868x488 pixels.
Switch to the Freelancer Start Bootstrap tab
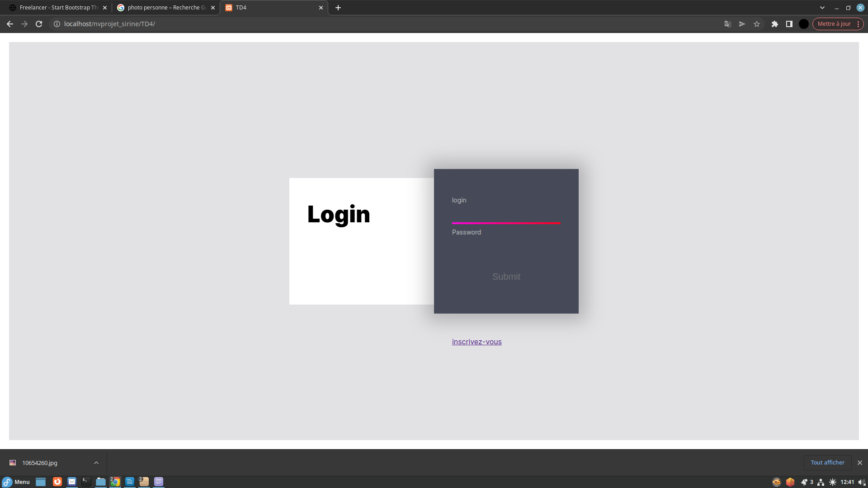click(x=58, y=8)
